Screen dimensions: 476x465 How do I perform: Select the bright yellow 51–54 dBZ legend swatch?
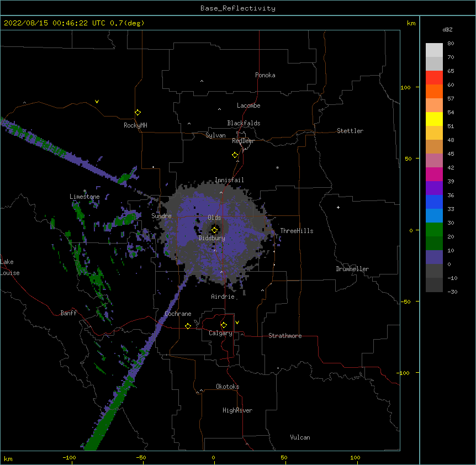434,119
